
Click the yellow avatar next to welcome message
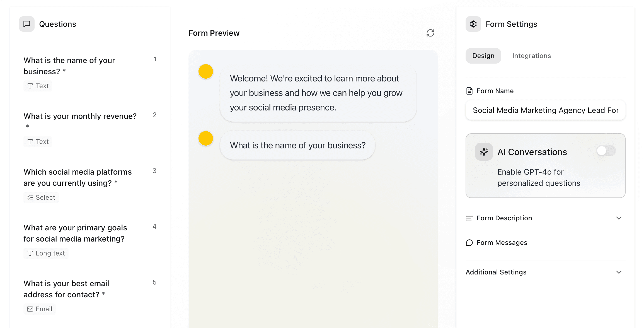pyautogui.click(x=205, y=71)
